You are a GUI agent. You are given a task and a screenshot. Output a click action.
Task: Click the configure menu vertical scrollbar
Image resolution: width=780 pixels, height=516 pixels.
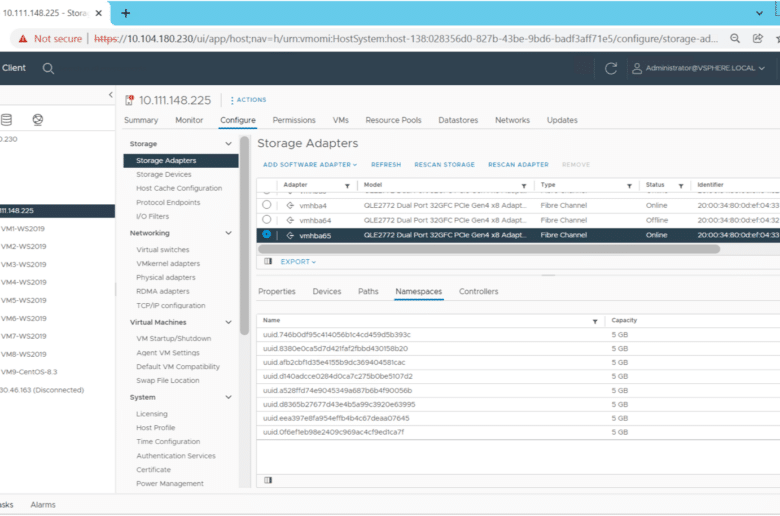pyautogui.click(x=244, y=236)
